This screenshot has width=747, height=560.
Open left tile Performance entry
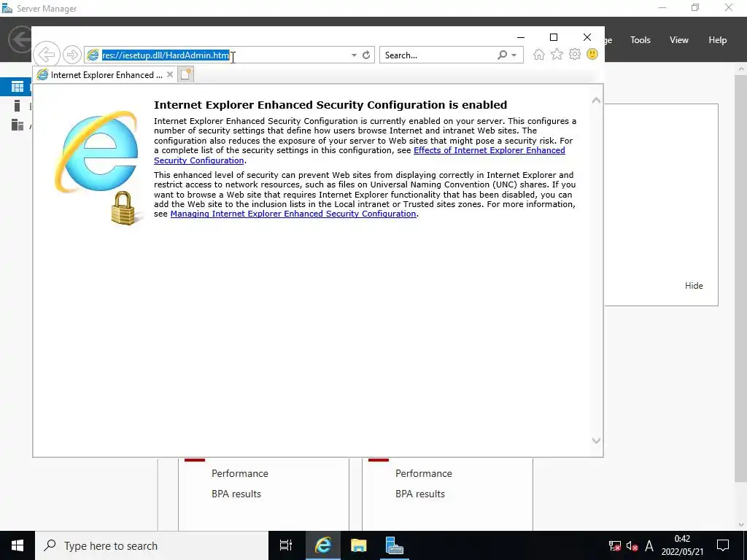coord(239,473)
